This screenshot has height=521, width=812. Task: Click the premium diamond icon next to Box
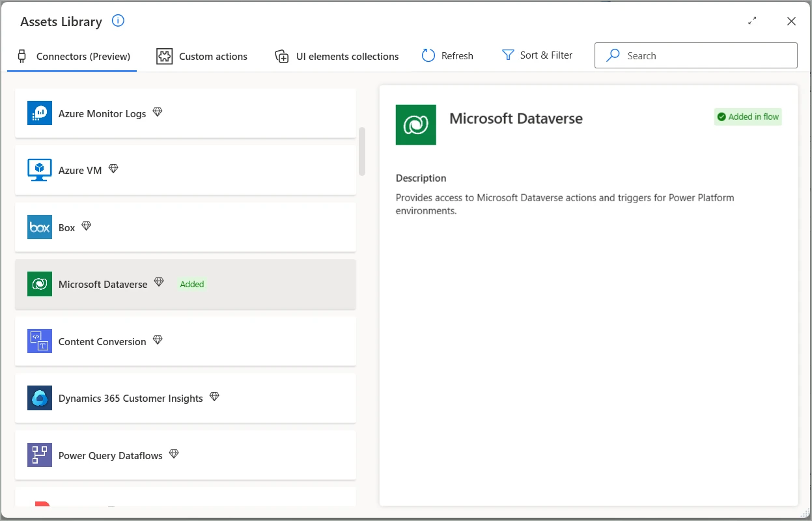coord(86,226)
